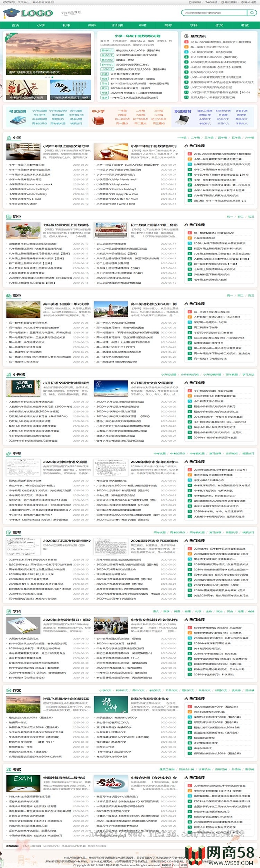Open the 手机版 mobile icon link

pyautogui.click(x=194, y=2)
